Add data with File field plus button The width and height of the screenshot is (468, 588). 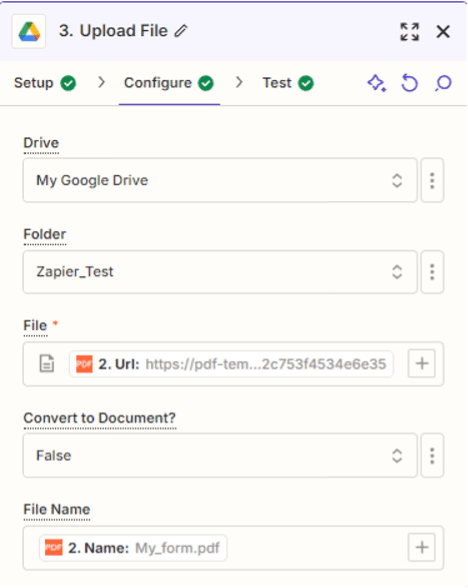[x=422, y=363]
